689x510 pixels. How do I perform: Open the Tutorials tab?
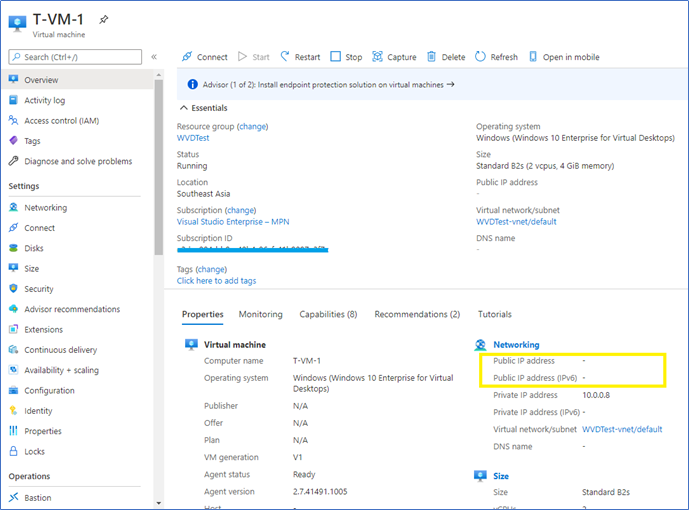tap(495, 315)
